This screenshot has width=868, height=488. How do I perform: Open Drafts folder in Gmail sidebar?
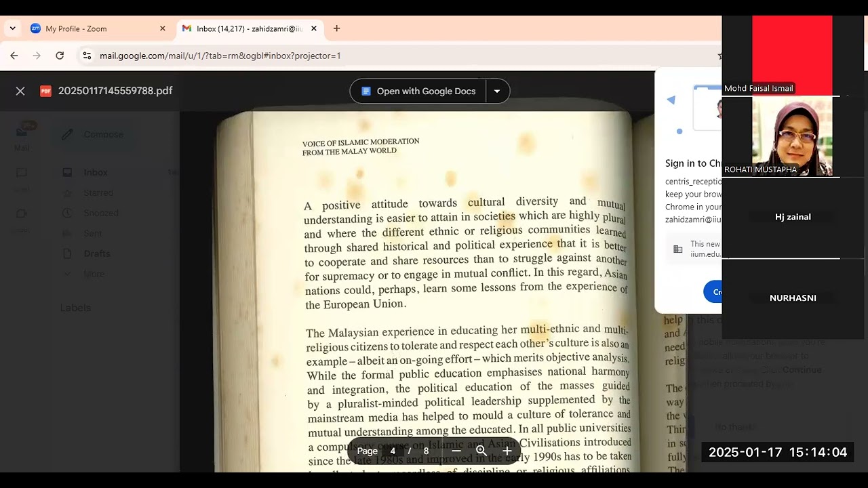pyautogui.click(x=96, y=253)
